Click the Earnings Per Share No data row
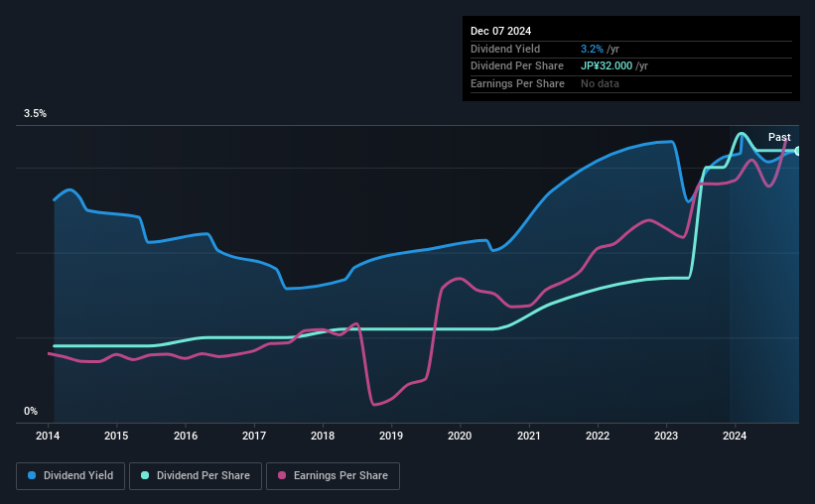Viewport: 815px width, 504px height. point(631,83)
